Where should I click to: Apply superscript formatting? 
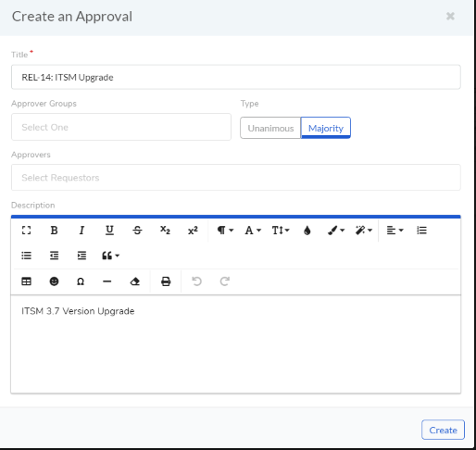(193, 231)
